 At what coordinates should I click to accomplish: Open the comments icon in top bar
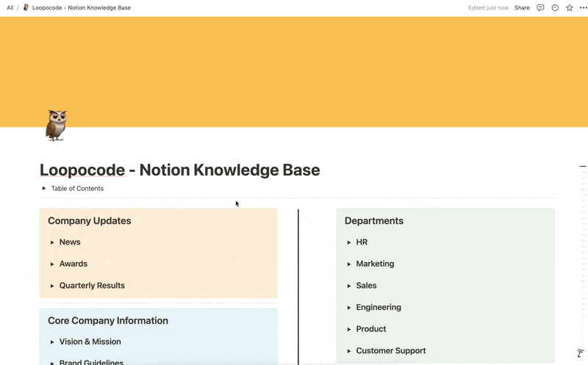540,7
